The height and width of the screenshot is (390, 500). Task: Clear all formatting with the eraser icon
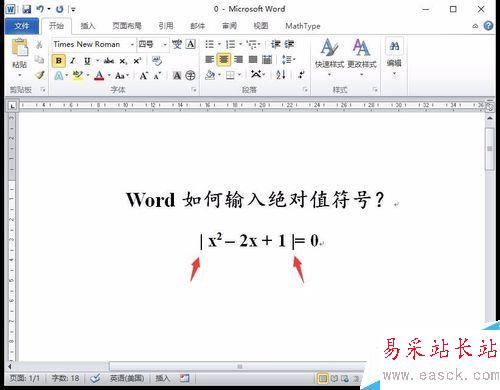pos(157,61)
